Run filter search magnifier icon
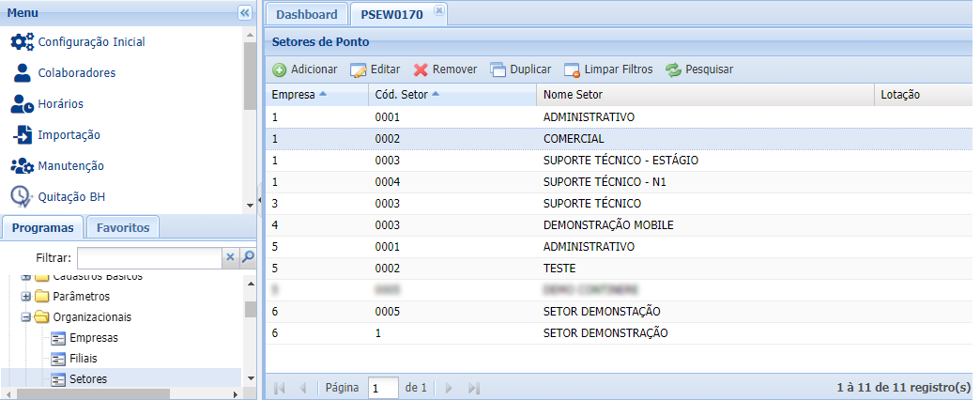 249,256
